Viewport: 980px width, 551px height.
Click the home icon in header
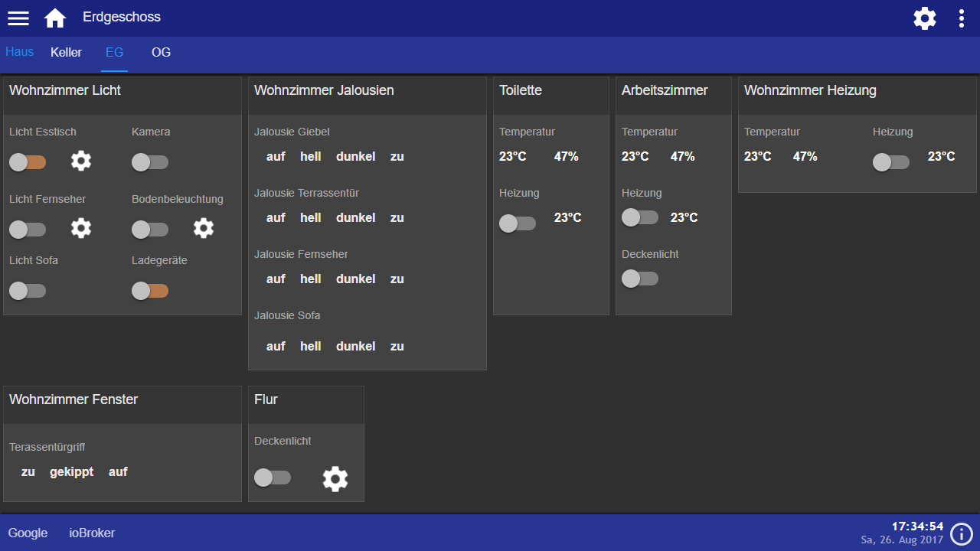point(55,18)
